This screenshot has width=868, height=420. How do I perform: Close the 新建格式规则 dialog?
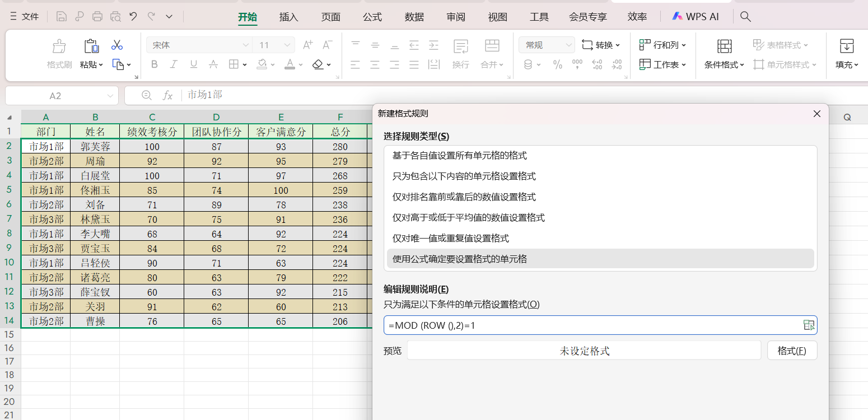(817, 114)
